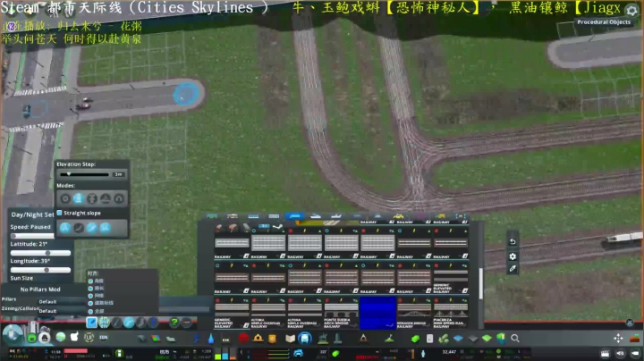Select the elevated mode under Modes
644x361 pixels.
click(92, 198)
